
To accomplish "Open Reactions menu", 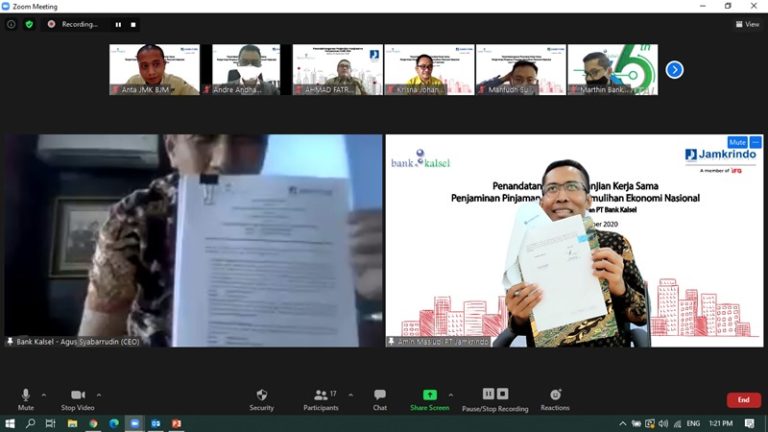I will 555,400.
